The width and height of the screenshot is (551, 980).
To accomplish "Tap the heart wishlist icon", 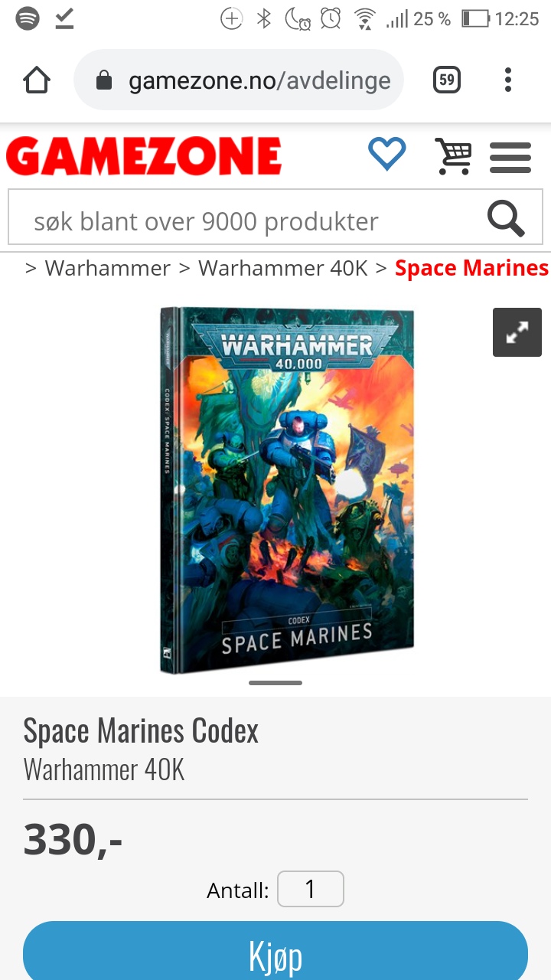I will click(387, 155).
